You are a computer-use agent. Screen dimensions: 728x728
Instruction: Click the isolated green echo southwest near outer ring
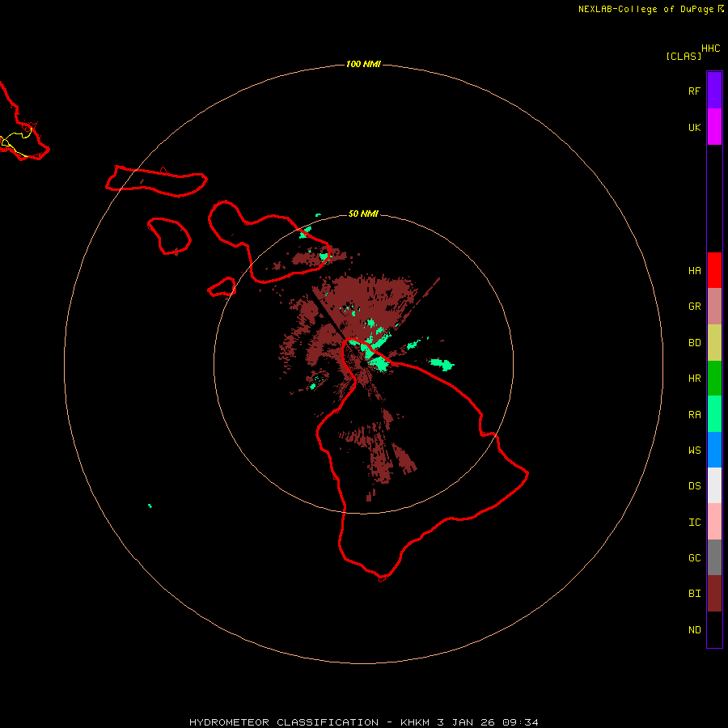click(150, 506)
